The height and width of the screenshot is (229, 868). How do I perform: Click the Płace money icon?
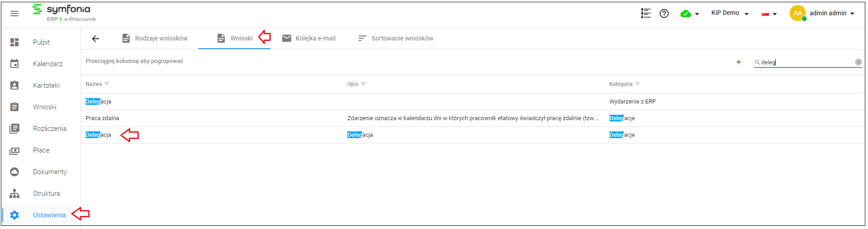pos(14,150)
